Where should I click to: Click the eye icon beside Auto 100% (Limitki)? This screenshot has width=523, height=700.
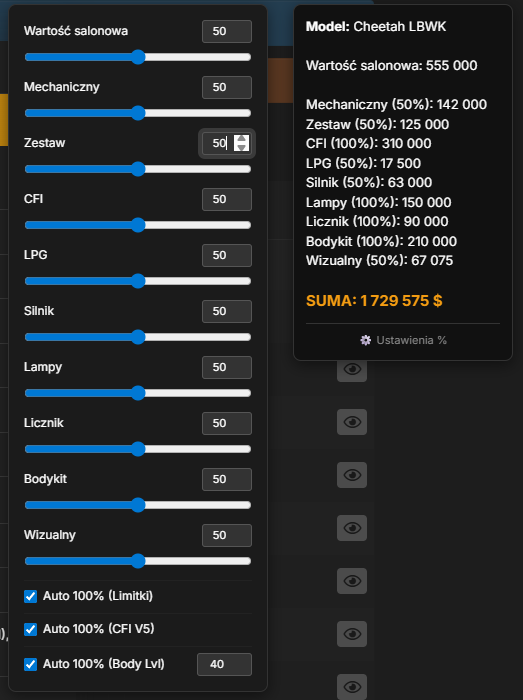(x=352, y=581)
